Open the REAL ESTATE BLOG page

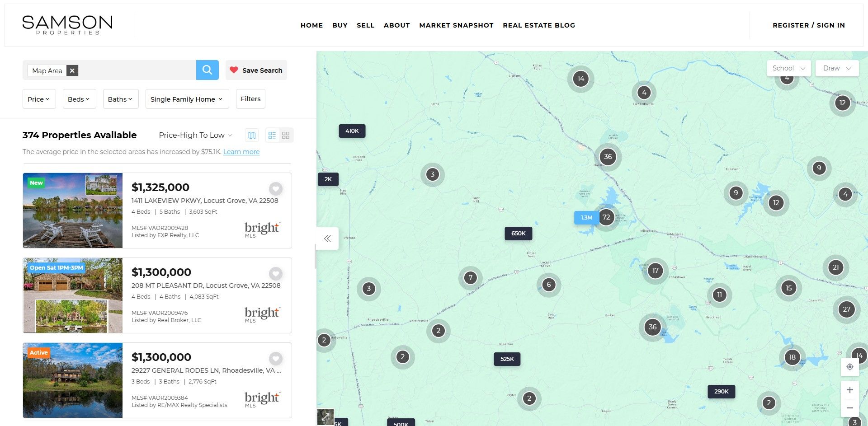[539, 25]
